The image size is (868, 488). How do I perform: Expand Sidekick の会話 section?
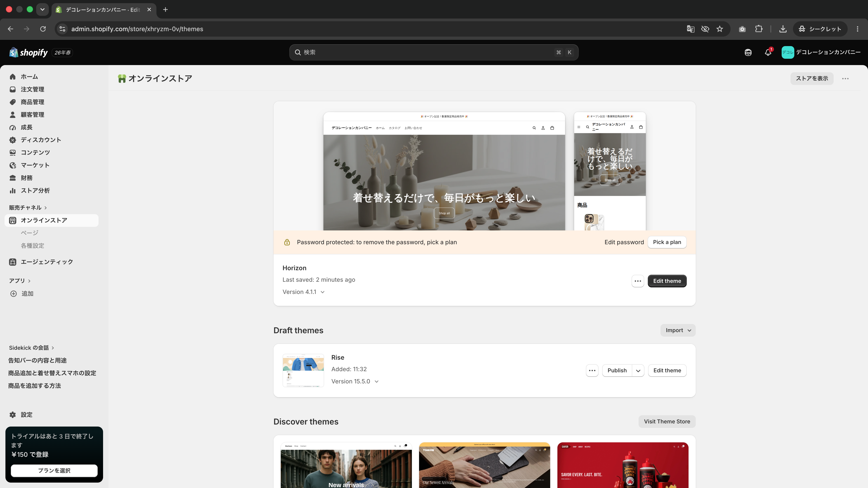[x=32, y=347]
